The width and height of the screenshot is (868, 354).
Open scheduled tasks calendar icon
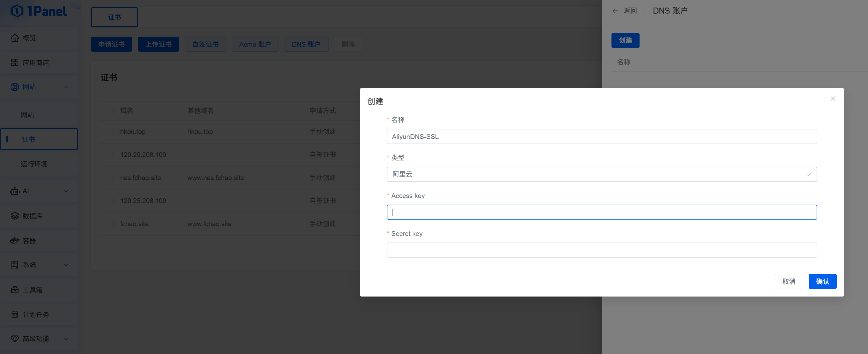point(15,314)
